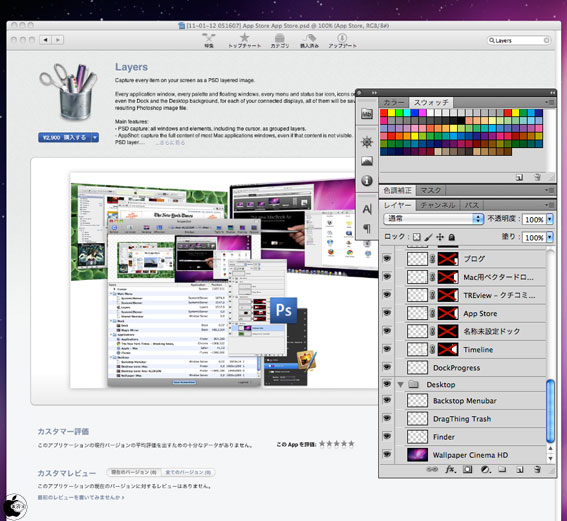Open the Purchases tag icon

(309, 40)
